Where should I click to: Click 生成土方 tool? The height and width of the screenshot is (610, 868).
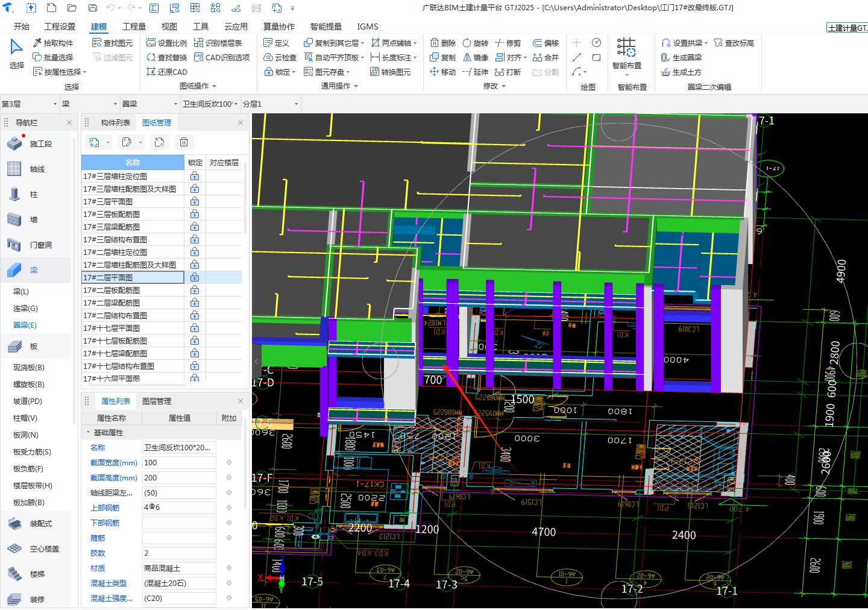(681, 72)
